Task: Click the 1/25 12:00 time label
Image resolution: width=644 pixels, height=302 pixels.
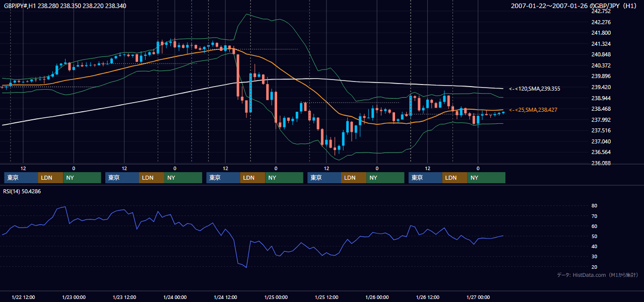Action: coord(326,297)
